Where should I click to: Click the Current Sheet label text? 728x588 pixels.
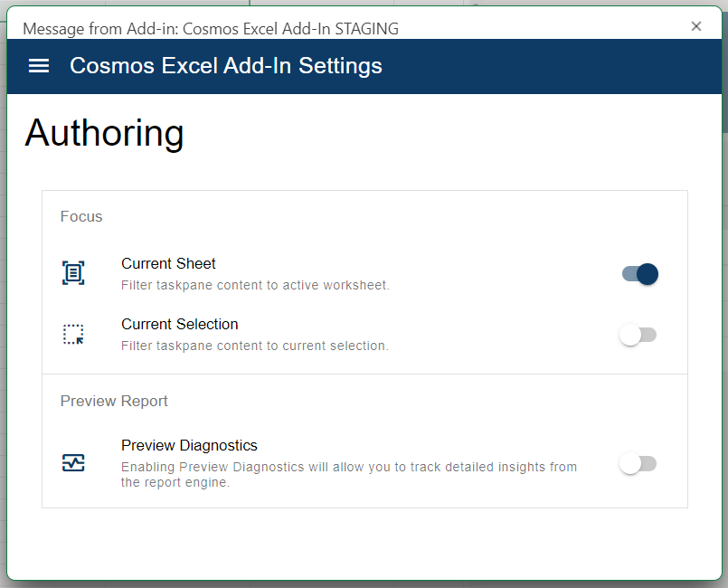click(168, 263)
